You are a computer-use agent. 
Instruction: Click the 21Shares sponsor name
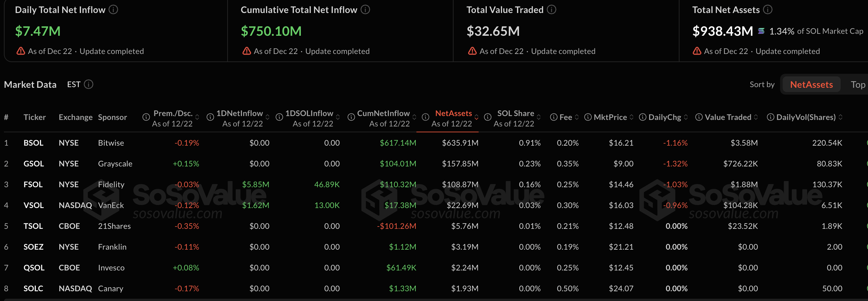(x=114, y=226)
